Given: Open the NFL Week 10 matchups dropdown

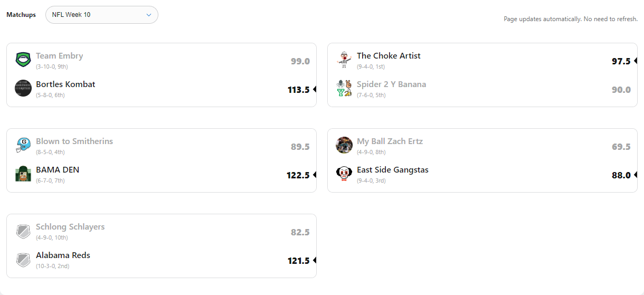Looking at the screenshot, I should click(x=102, y=15).
